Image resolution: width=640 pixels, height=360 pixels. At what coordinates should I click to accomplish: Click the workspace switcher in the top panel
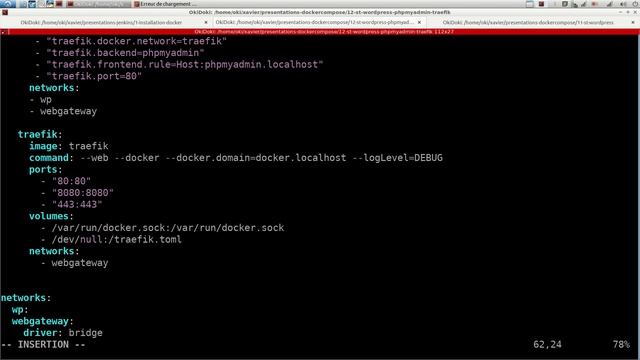point(529,4)
